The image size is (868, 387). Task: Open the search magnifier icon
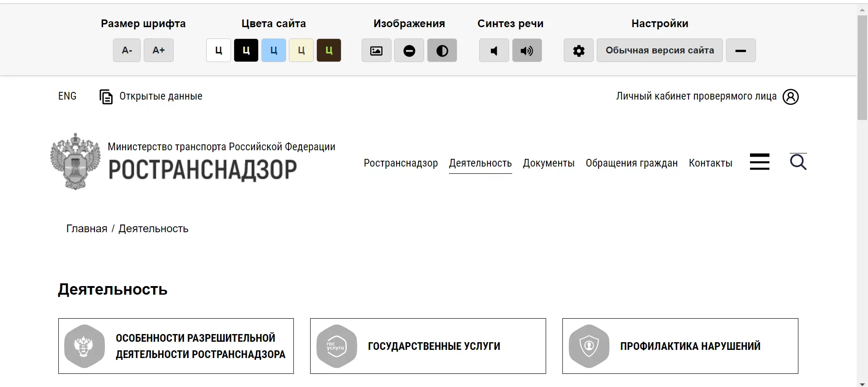pos(798,162)
